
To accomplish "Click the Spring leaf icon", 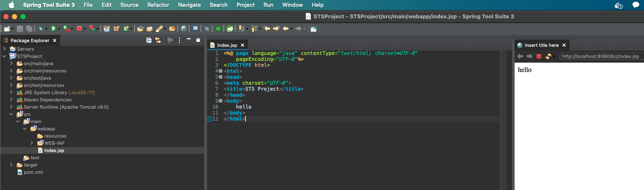I will (229, 29).
